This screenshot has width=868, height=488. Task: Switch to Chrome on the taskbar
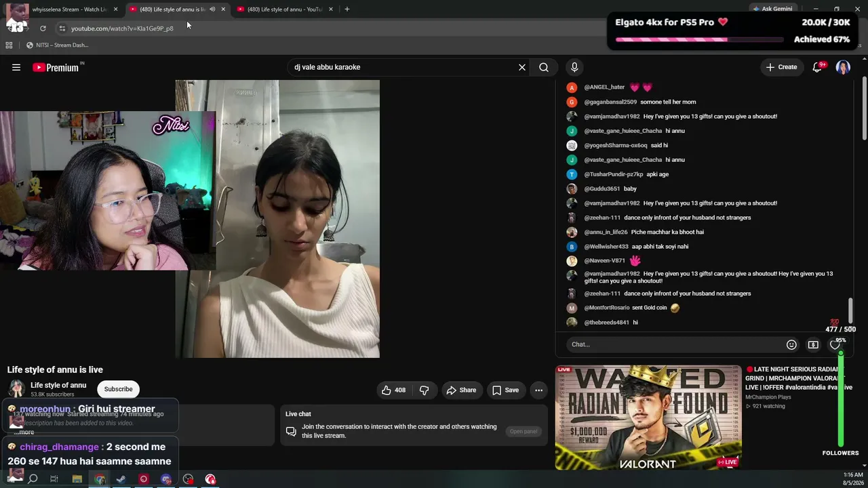[x=100, y=479]
